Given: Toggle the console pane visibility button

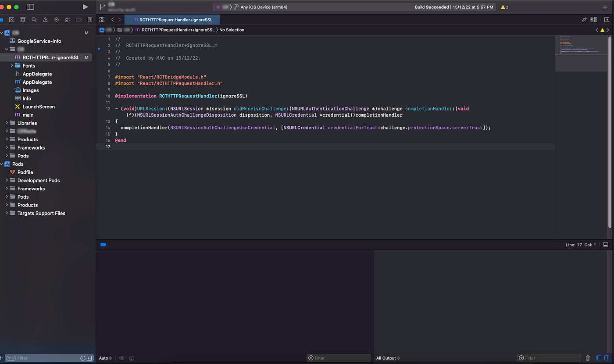Looking at the screenshot, I should tap(607, 358).
